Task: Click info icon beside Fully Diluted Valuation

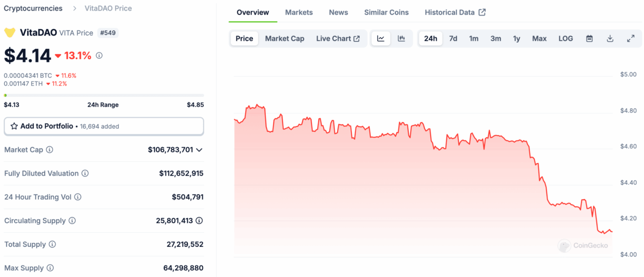Action: click(x=85, y=173)
